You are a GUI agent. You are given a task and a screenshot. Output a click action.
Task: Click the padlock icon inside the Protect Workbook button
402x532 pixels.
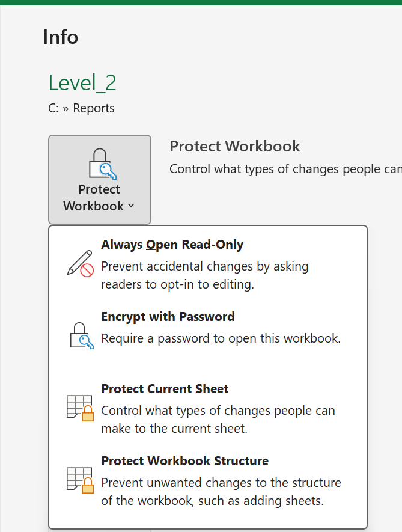(102, 164)
